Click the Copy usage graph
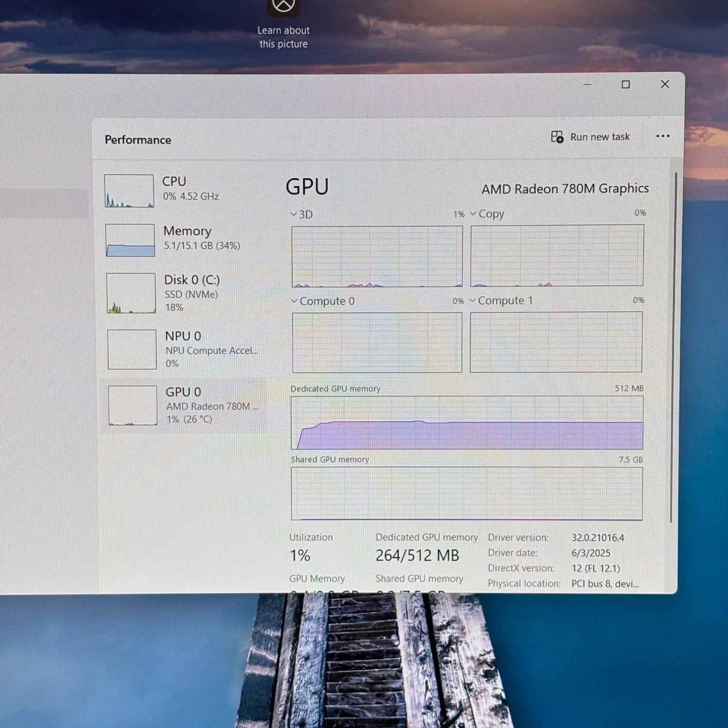Image resolution: width=728 pixels, height=728 pixels. (x=557, y=255)
